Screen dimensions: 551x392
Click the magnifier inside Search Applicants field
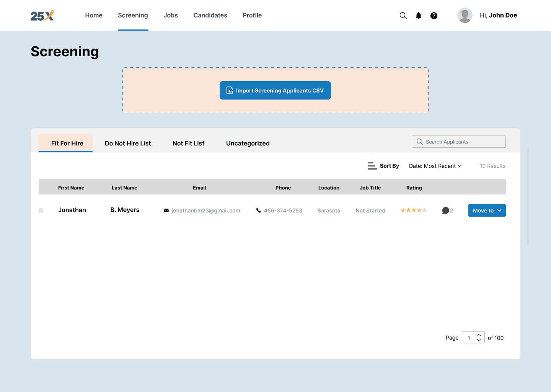tap(419, 141)
